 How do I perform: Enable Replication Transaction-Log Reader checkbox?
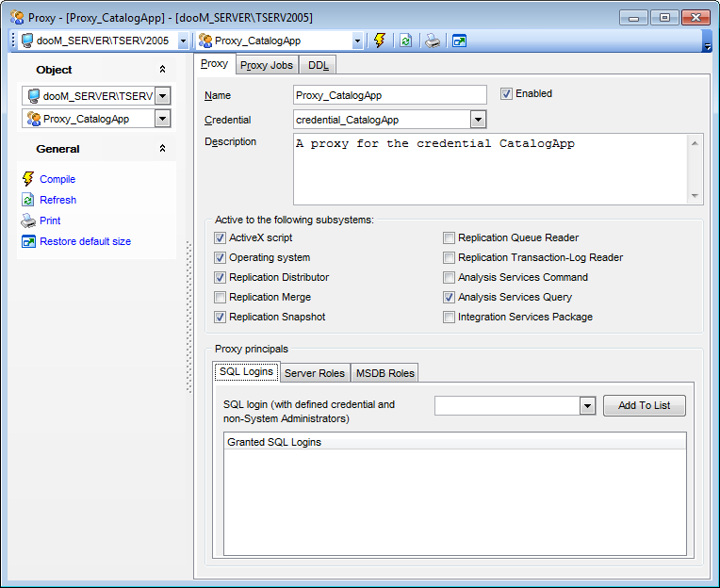click(449, 257)
